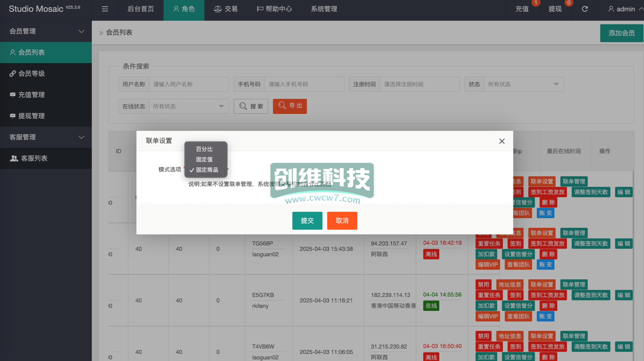Screen dimensions: 644x361
Task: Toggle the sidebar collapse menu icon
Action: click(105, 9)
